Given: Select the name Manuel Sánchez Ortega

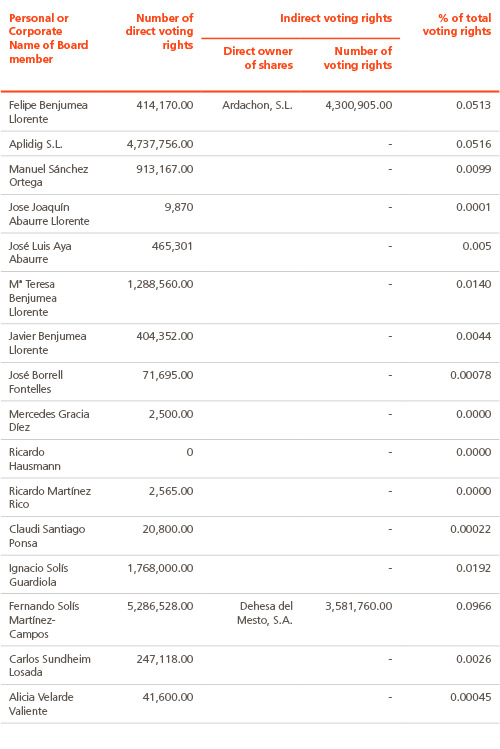Looking at the screenshot, I should coord(48,175).
